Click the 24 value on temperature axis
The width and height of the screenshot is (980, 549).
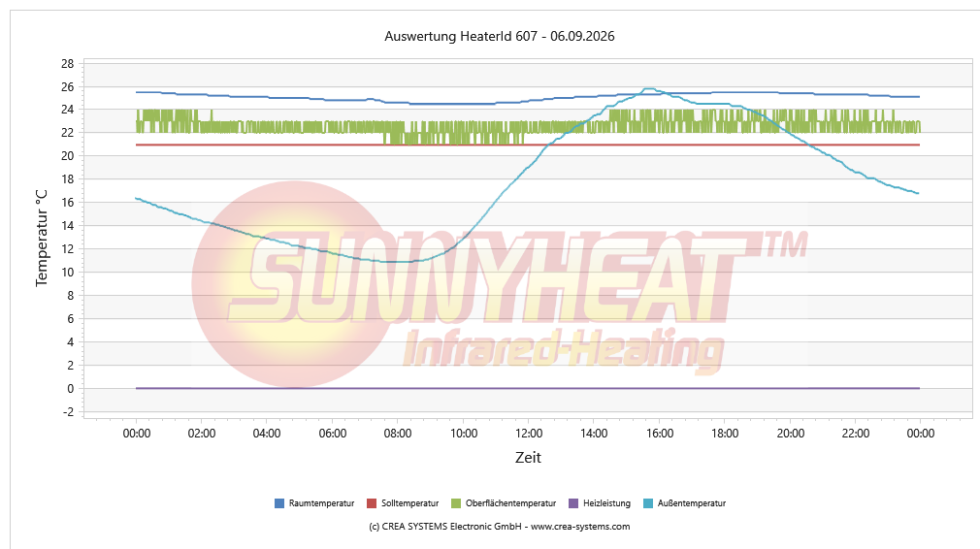tap(68, 110)
